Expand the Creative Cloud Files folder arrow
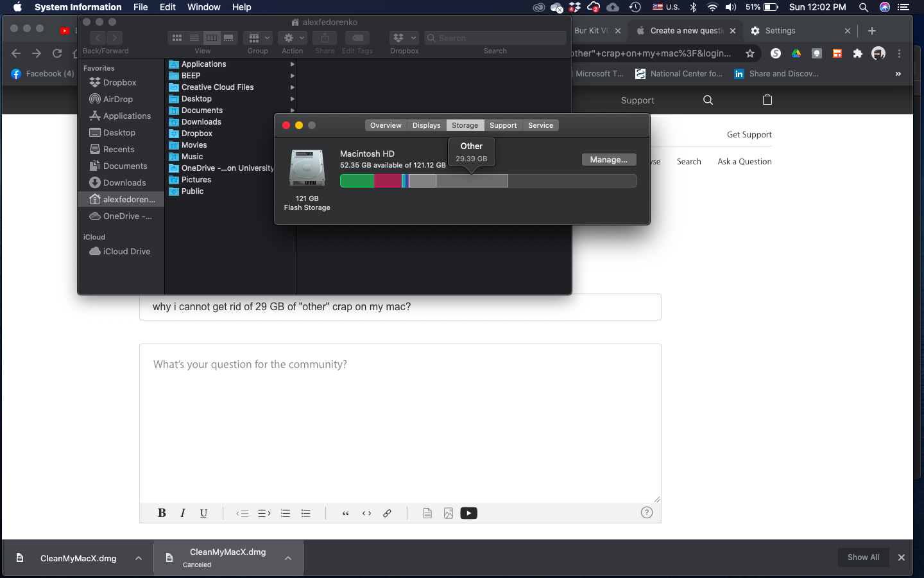This screenshot has height=578, width=924. click(292, 87)
